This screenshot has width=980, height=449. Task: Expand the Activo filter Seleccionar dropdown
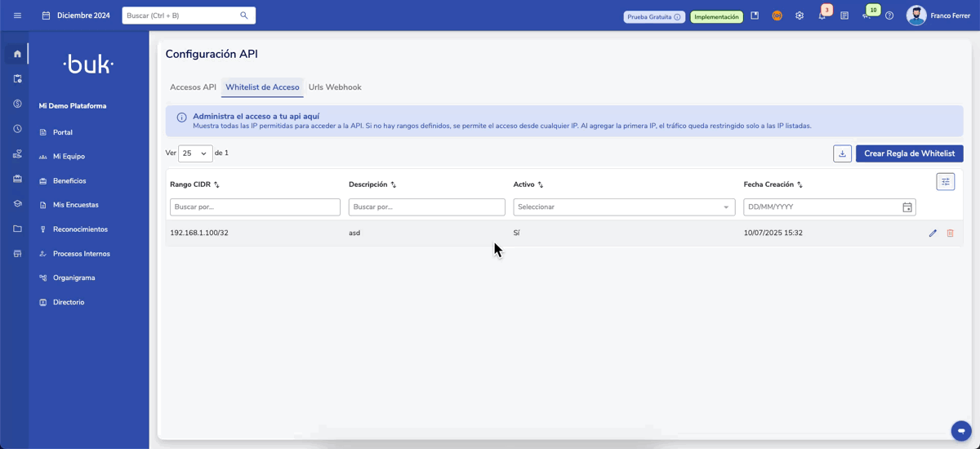point(623,207)
